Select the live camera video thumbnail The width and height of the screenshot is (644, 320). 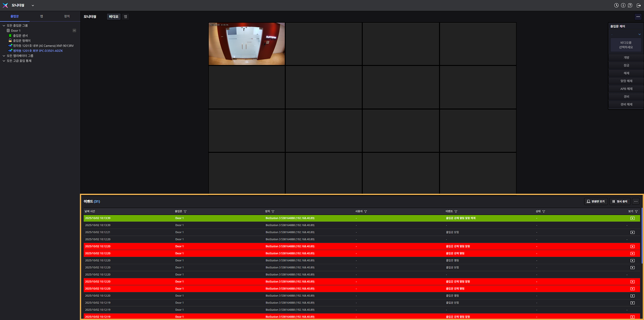(246, 44)
